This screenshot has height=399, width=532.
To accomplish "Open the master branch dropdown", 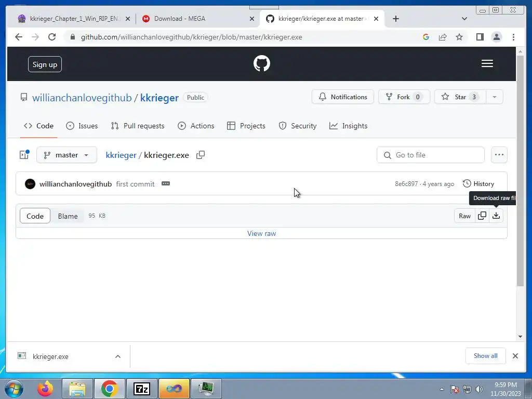I will pos(66,155).
